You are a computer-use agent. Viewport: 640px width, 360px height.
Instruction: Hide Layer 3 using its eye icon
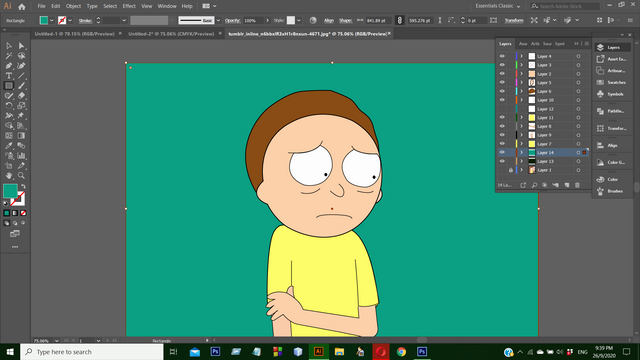502,65
